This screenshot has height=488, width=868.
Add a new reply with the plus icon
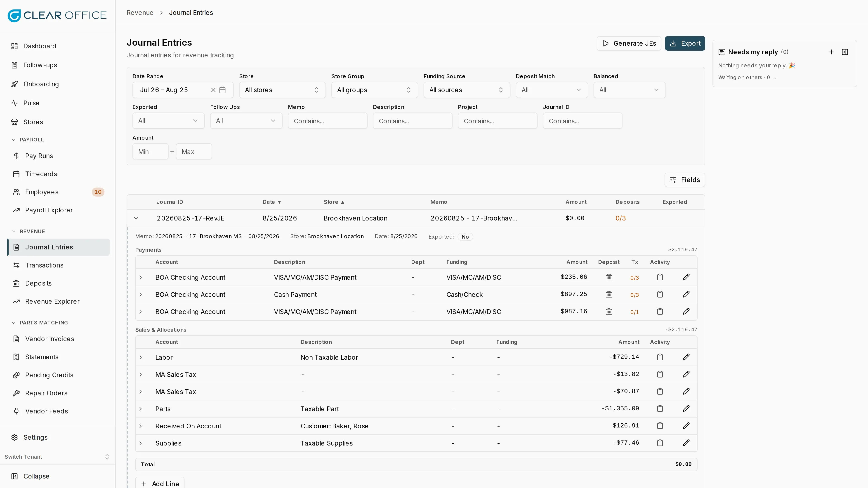831,52
